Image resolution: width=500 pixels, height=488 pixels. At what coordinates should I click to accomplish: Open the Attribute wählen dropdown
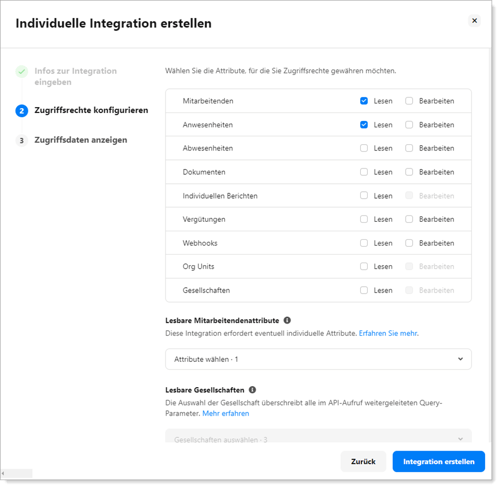click(x=318, y=359)
